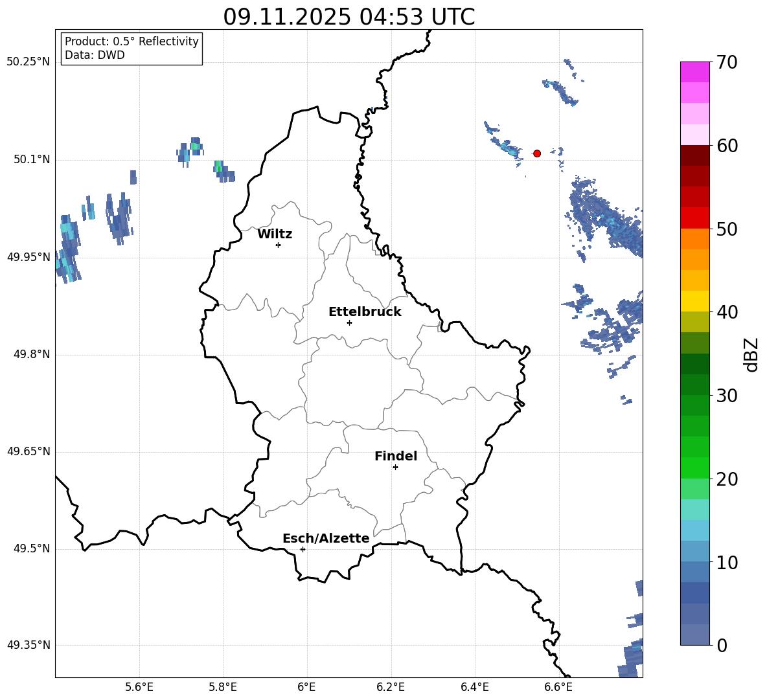This screenshot has width=767, height=700.
Task: Click the dark green colorbar segment below 35
Action: point(694,364)
